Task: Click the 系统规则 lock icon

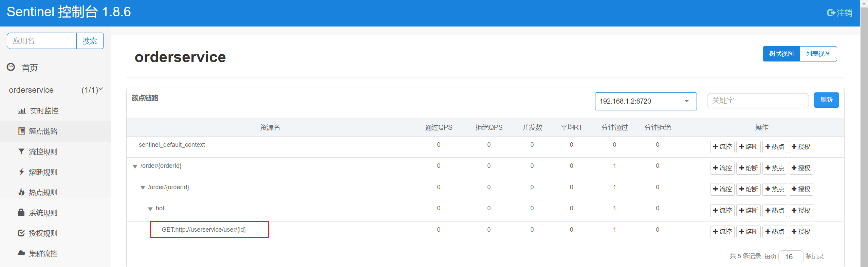Action: tap(21, 212)
